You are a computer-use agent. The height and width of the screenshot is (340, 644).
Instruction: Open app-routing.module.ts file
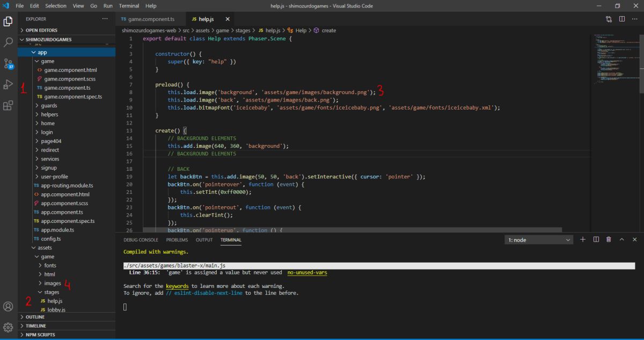[67, 185]
